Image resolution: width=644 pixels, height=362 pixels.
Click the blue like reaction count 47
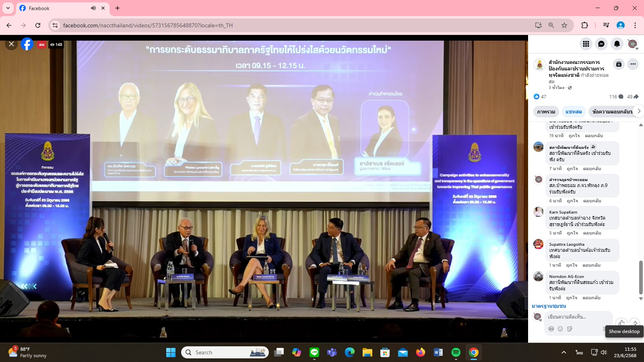[540, 97]
